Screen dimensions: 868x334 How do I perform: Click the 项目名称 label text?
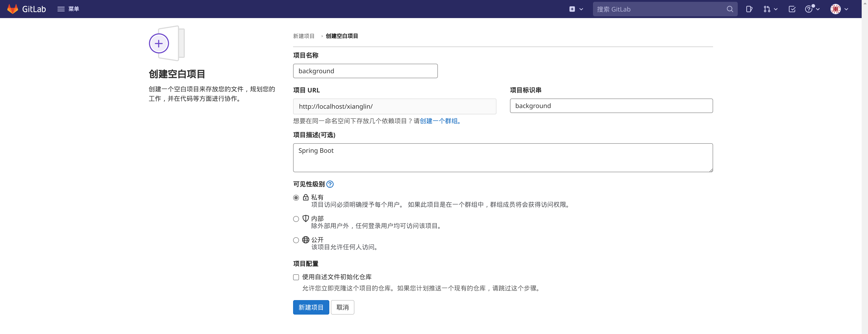(x=306, y=55)
